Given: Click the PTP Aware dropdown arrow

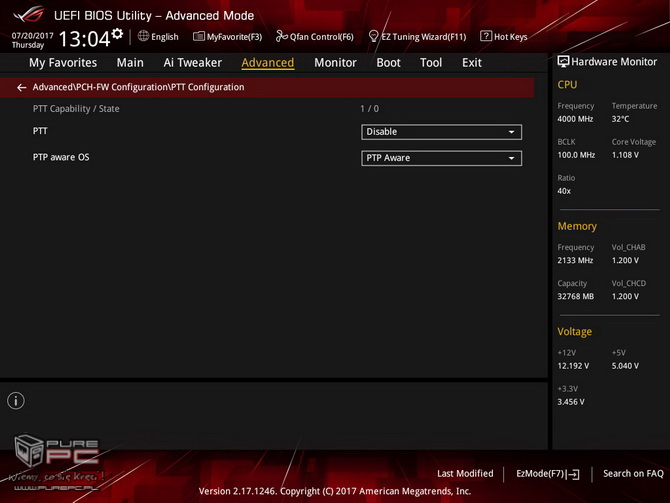Looking at the screenshot, I should point(511,158).
